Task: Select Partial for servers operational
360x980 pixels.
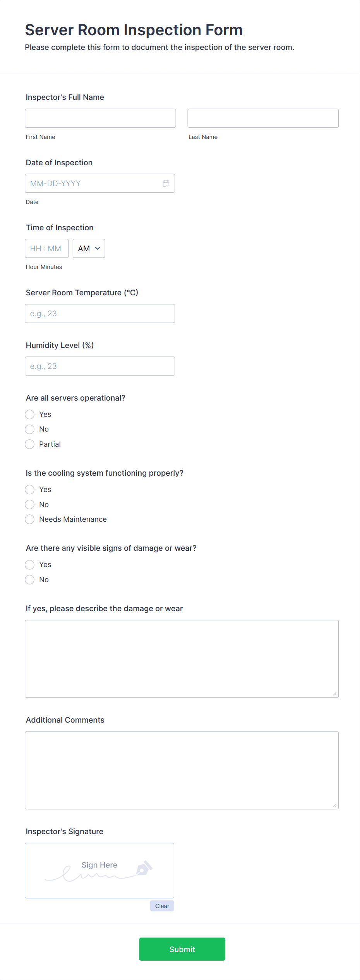Action: (30, 444)
